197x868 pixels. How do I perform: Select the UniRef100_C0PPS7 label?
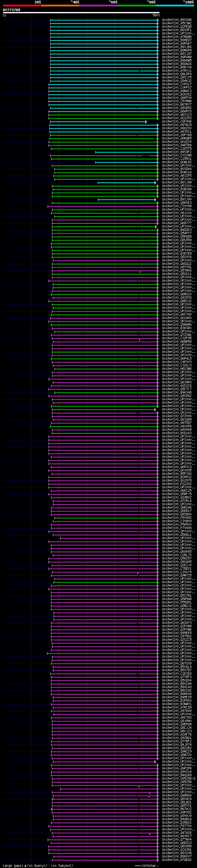click(177, 88)
